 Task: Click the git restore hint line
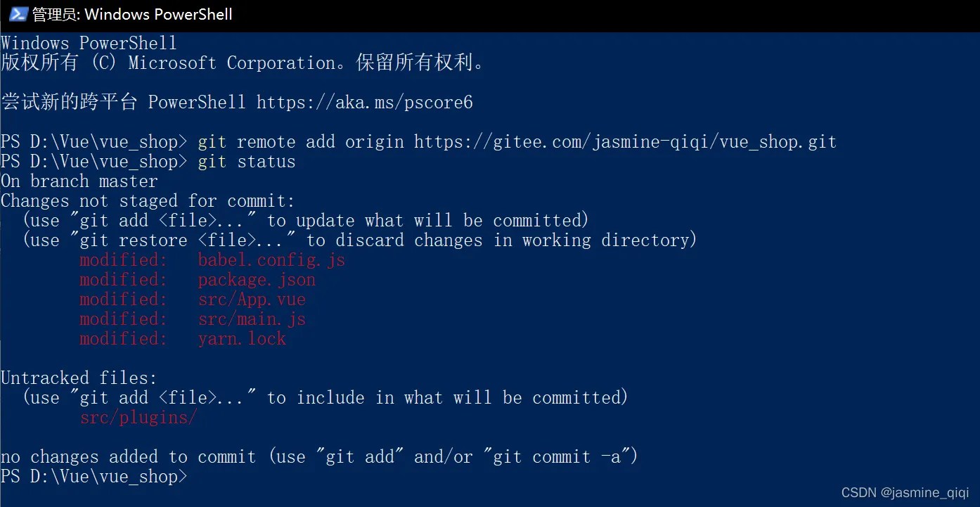360,240
